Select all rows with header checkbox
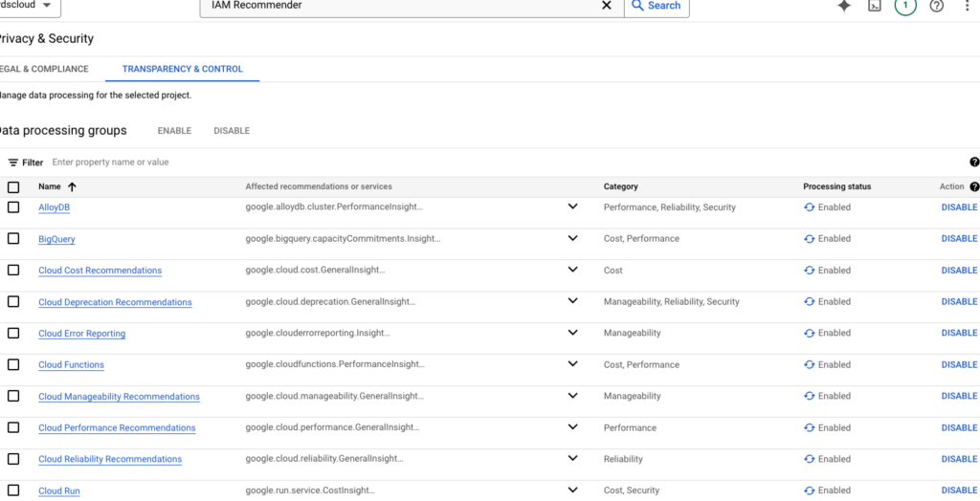The height and width of the screenshot is (501, 980). (13, 186)
